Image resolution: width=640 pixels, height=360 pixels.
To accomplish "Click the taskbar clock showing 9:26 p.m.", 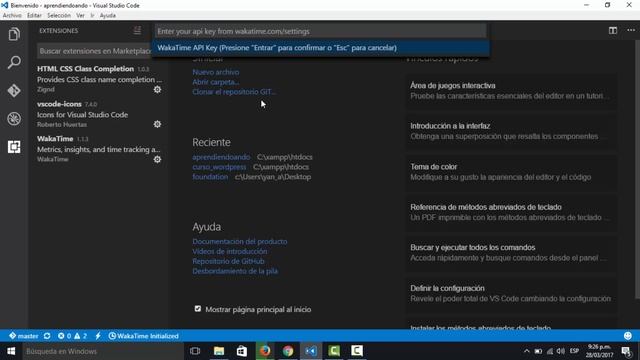I will [600, 351].
